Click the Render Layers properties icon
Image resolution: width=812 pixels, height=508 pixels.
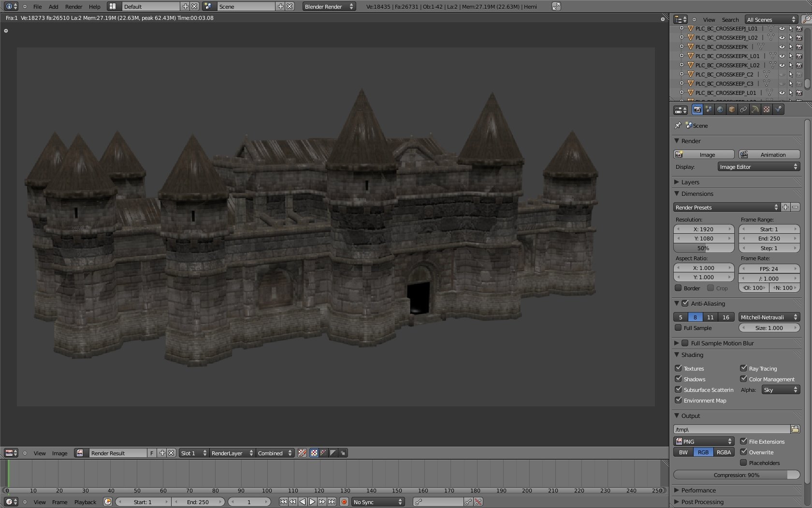(x=709, y=110)
